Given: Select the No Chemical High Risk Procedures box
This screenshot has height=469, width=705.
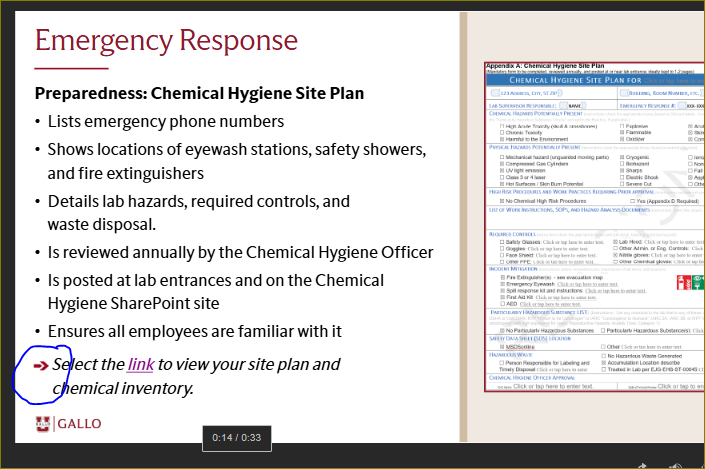Looking at the screenshot, I should (x=502, y=201).
